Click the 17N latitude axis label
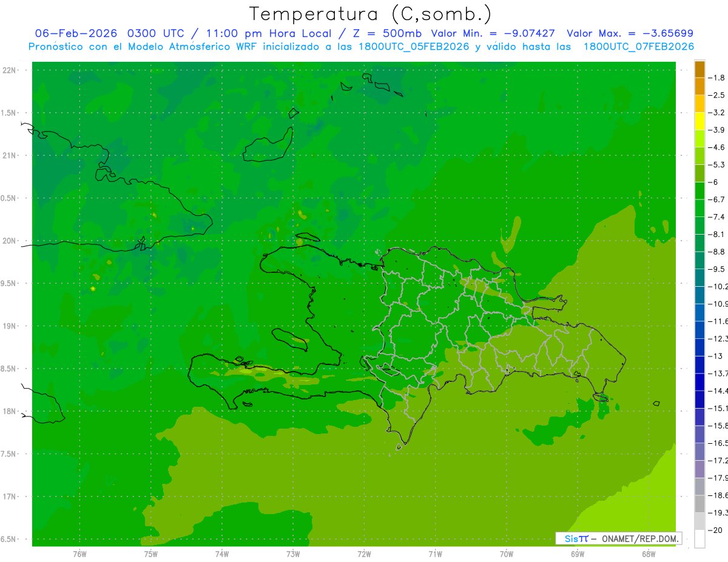The height and width of the screenshot is (562, 728). pyautogui.click(x=8, y=497)
